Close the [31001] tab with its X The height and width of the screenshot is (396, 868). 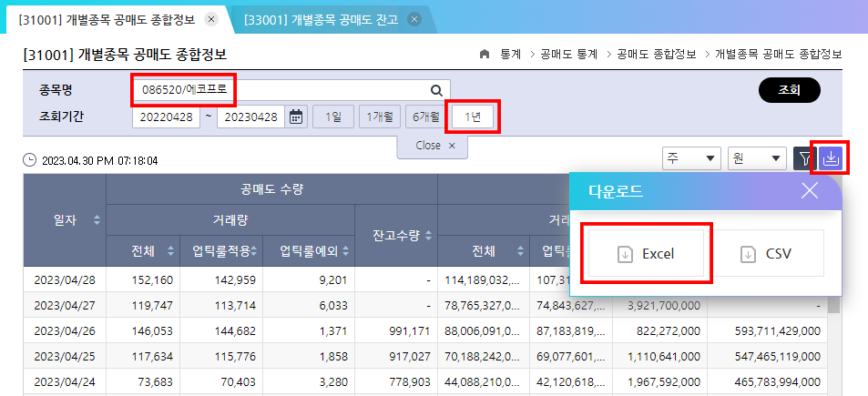pyautogui.click(x=211, y=19)
